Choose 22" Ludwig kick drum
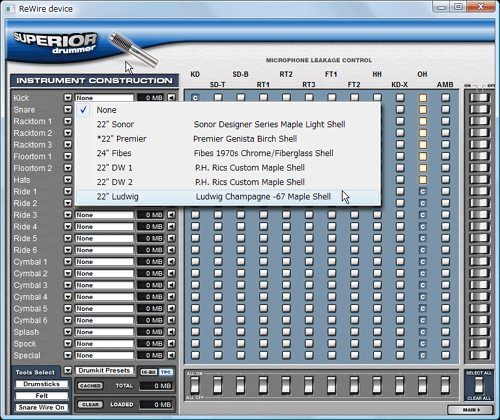500x420 pixels. tap(228, 197)
